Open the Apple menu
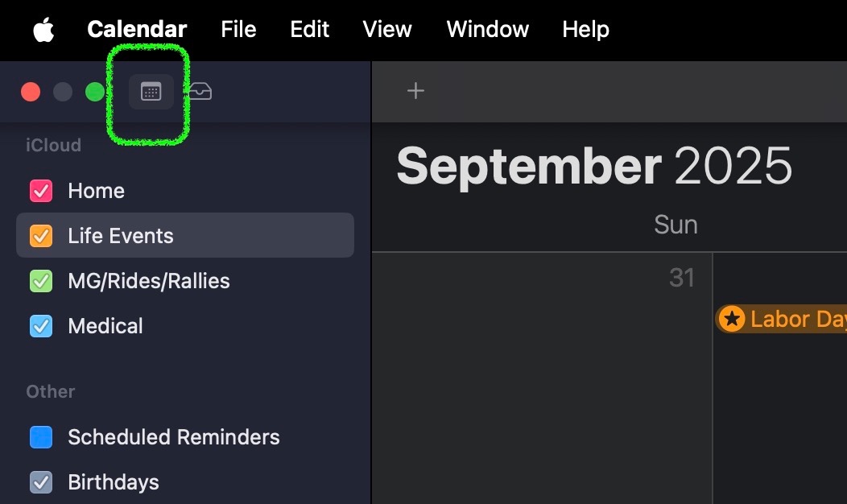 (43, 30)
